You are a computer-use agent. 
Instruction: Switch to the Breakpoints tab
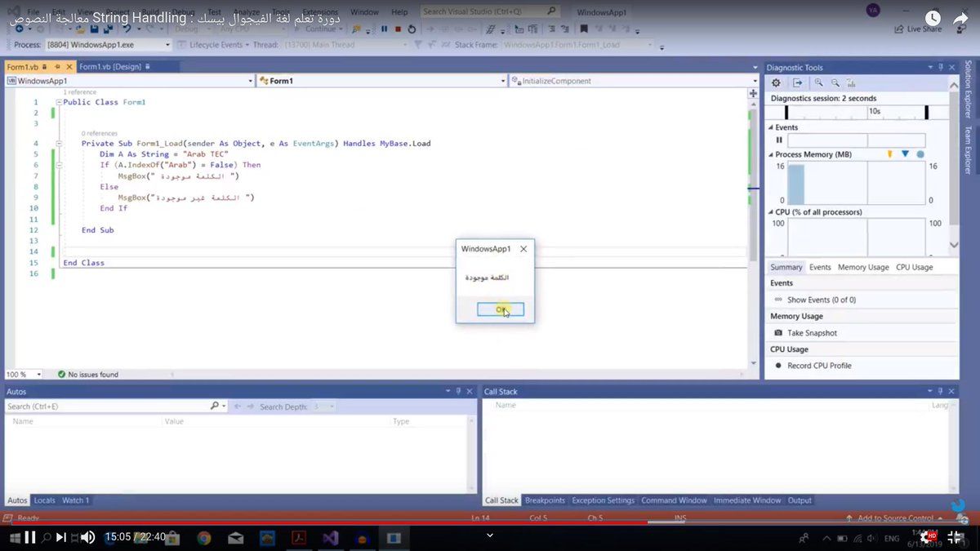click(x=545, y=500)
